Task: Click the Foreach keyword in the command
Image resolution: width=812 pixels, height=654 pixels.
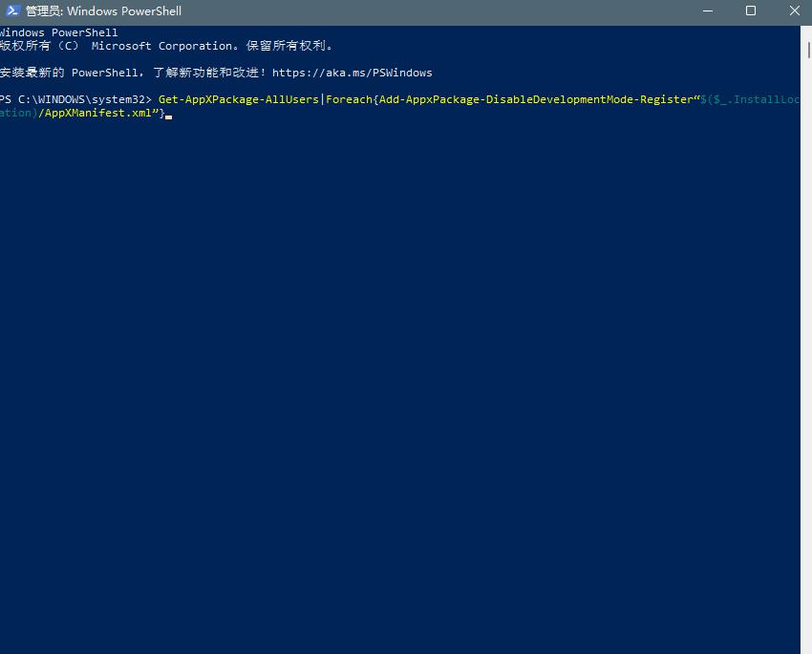Action: coord(348,99)
